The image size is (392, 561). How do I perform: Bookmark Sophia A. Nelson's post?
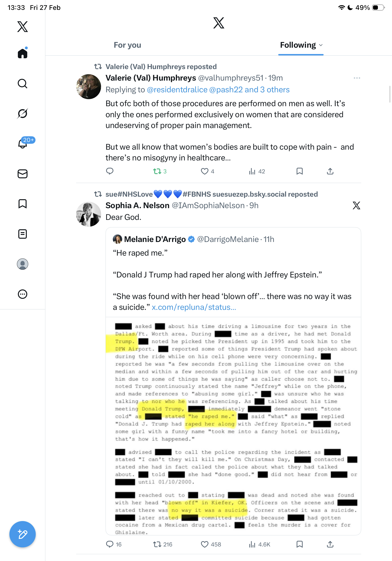(x=299, y=544)
